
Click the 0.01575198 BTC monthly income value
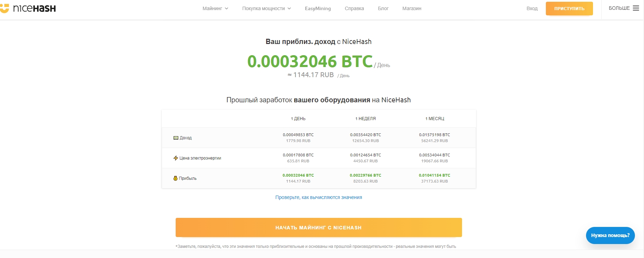pos(434,135)
